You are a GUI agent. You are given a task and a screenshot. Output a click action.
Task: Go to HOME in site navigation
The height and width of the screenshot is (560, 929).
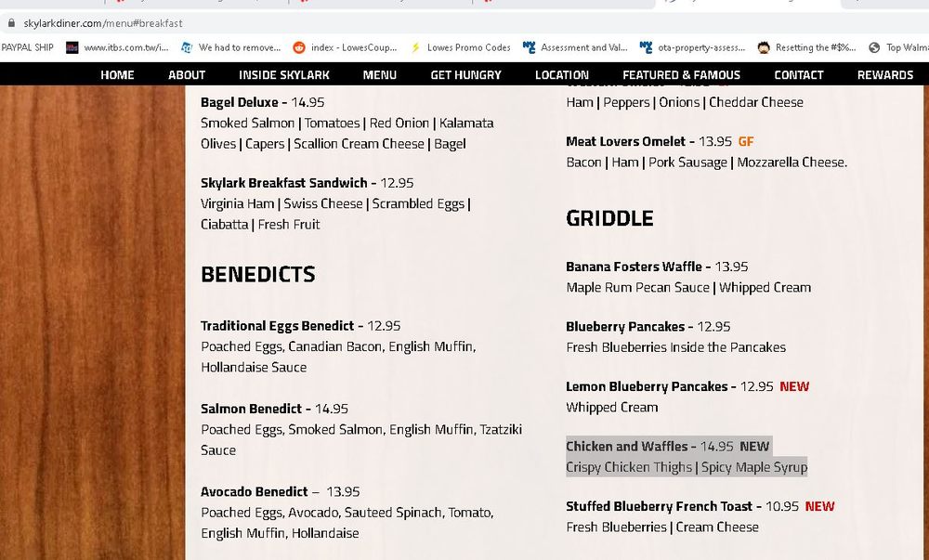click(117, 75)
